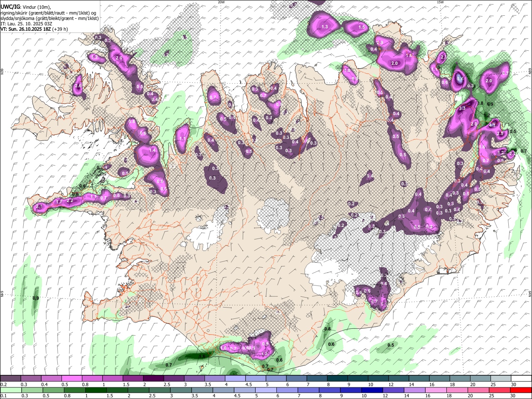Click the '3.3' snowfall value in the east

click(462, 108)
